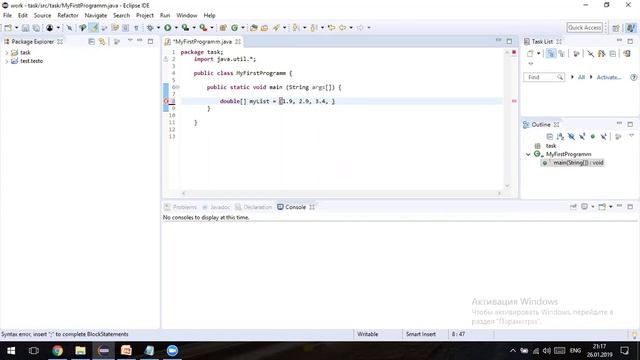Click the Open Console icon
Image resolution: width=640 pixels, height=360 pixels.
pos(602,207)
